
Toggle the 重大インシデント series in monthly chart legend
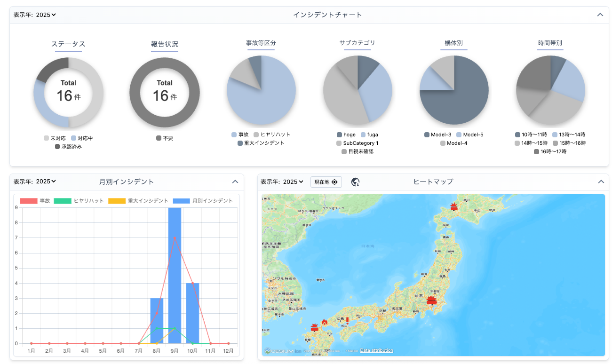pyautogui.click(x=138, y=201)
